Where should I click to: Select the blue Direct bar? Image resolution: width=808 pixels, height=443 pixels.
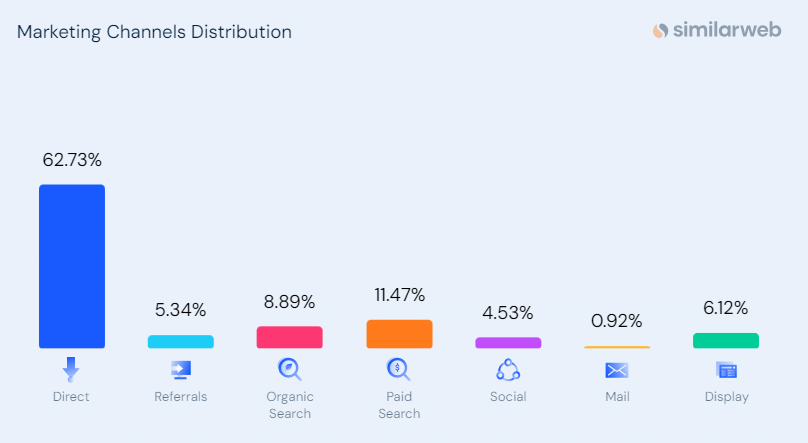(71, 266)
